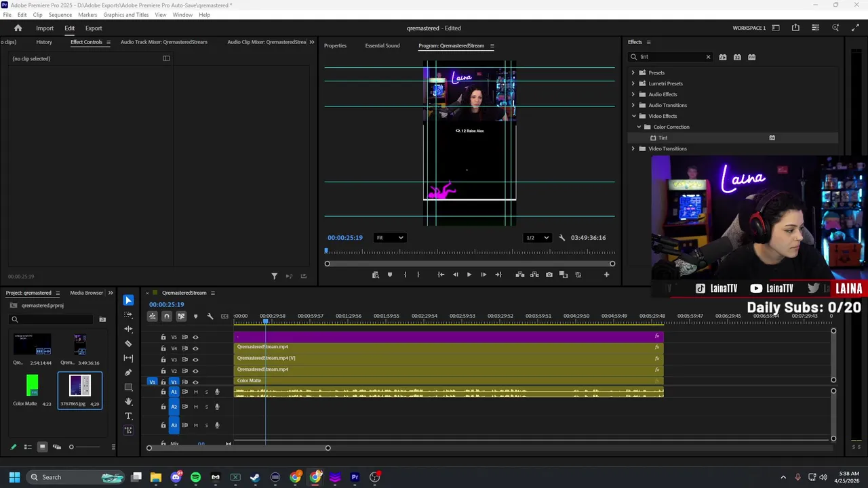Step forward one frame

point(483,274)
